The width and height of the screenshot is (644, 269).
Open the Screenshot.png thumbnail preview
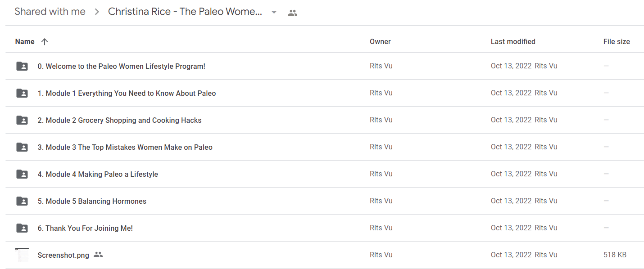(22, 255)
